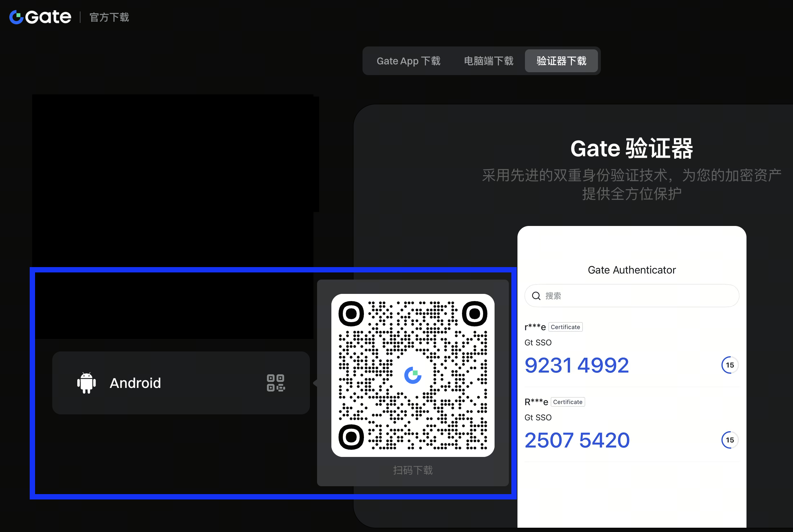The width and height of the screenshot is (793, 532).
Task: Click the search magnifier in Gate Authenticator
Action: coord(536,296)
